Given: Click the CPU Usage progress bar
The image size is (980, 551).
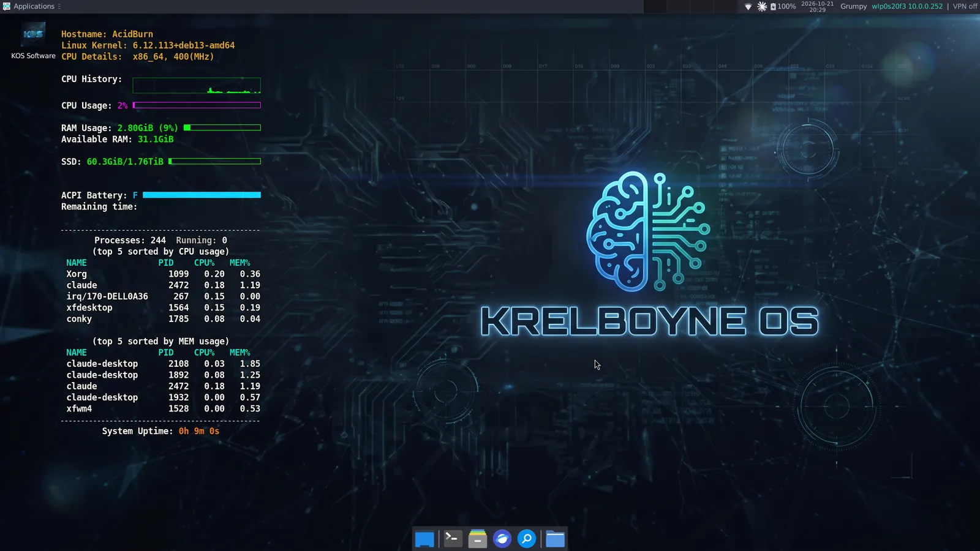Looking at the screenshot, I should (197, 105).
